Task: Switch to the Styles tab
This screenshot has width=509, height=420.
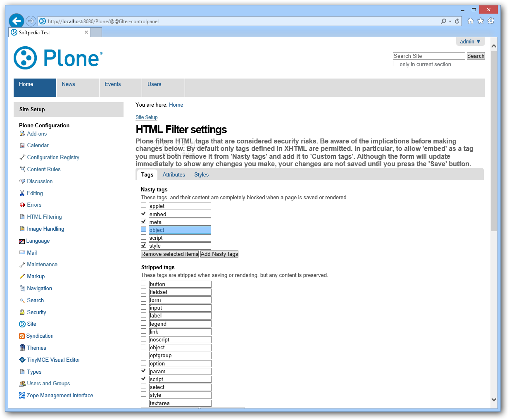Action: pyautogui.click(x=201, y=174)
